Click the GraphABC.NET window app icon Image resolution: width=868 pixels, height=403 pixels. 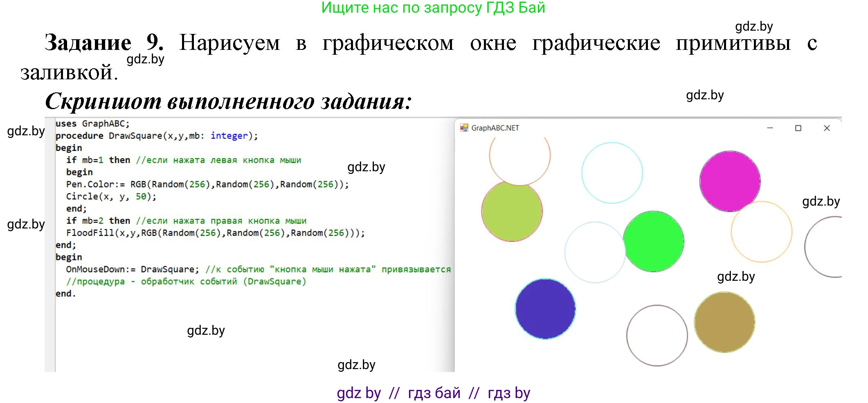tap(464, 128)
